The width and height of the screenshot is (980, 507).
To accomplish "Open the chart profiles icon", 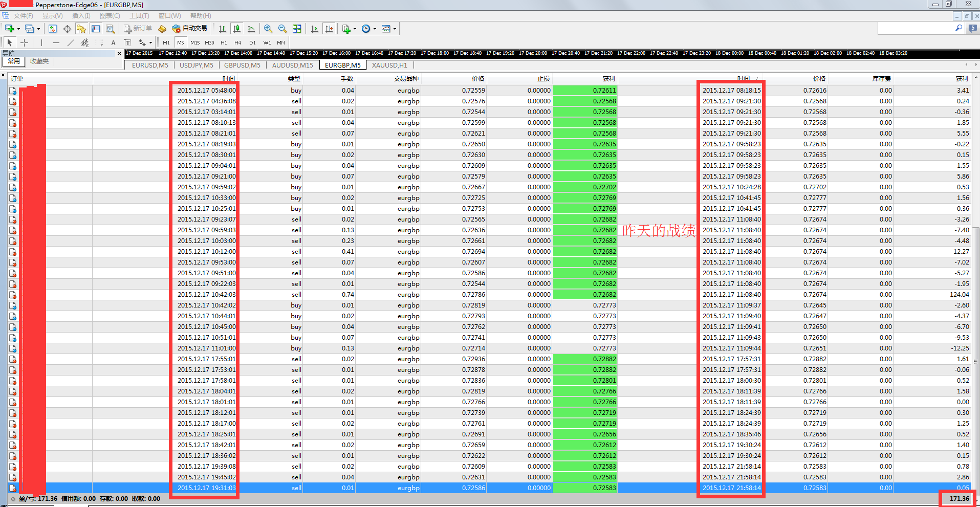I will pyautogui.click(x=29, y=29).
